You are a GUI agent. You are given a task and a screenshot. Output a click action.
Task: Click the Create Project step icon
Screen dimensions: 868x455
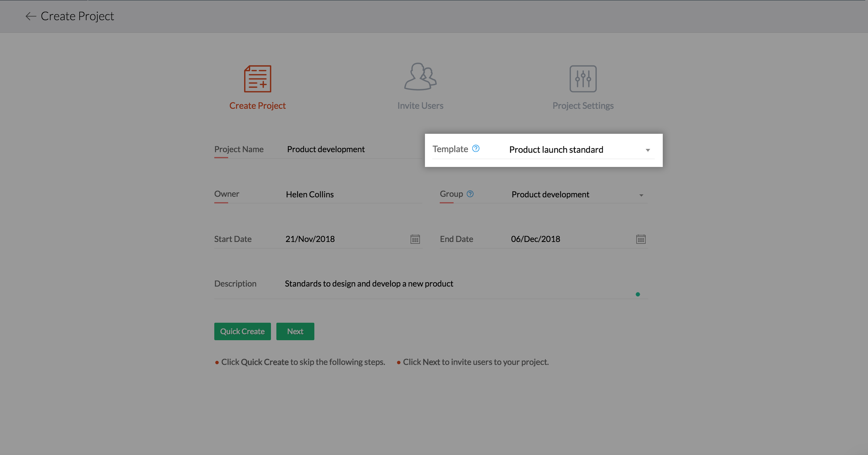[x=257, y=79]
